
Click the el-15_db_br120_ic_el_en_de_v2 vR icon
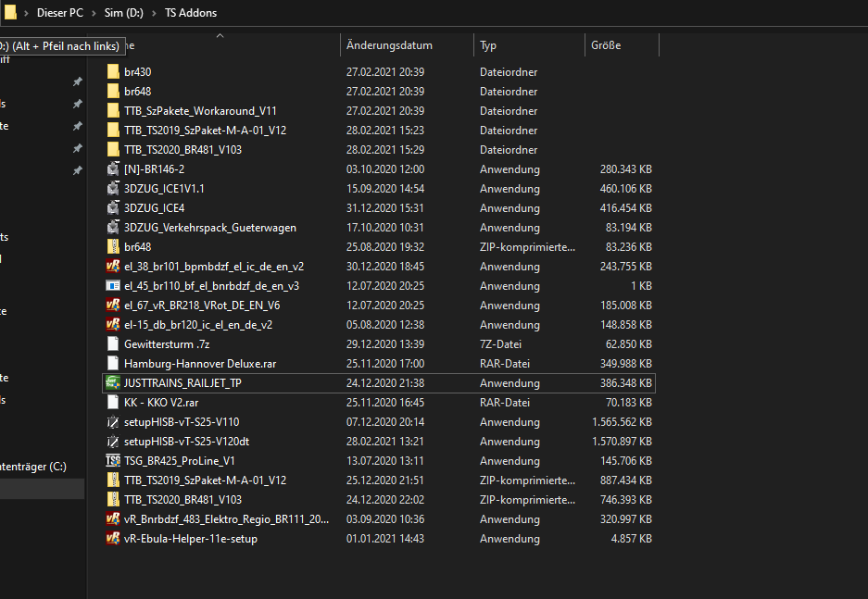click(x=113, y=325)
